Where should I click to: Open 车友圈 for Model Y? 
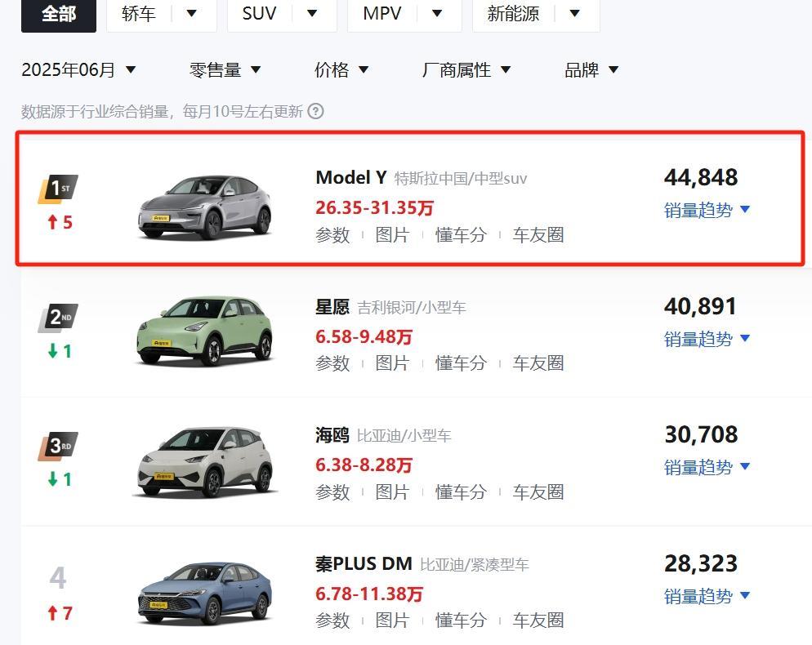click(538, 235)
